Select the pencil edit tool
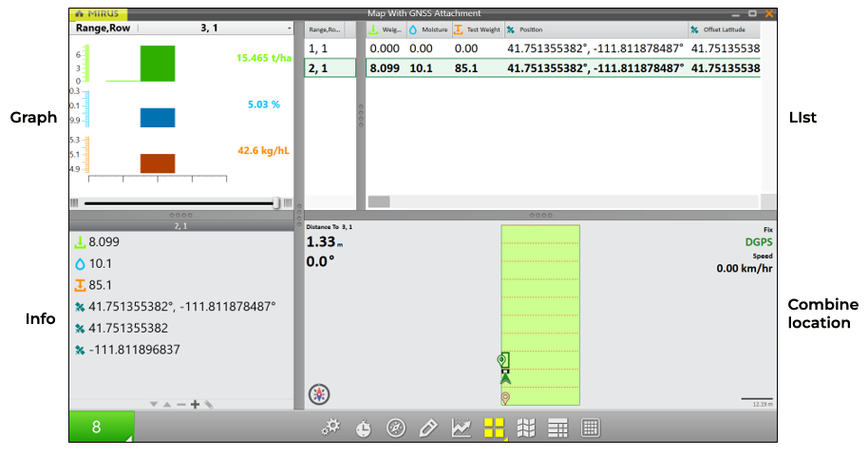Viewport: 868px width, 456px height. pos(427,428)
